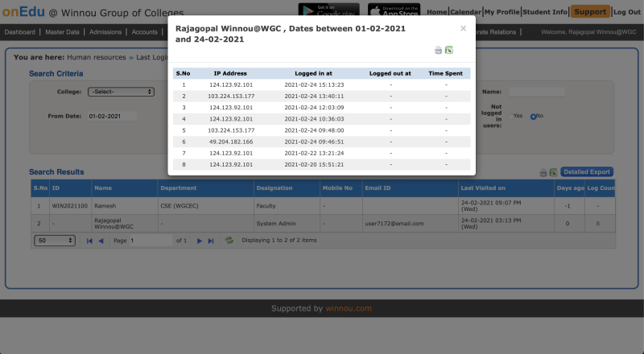This screenshot has height=354, width=644.
Task: Click the orange Support button
Action: (x=590, y=12)
